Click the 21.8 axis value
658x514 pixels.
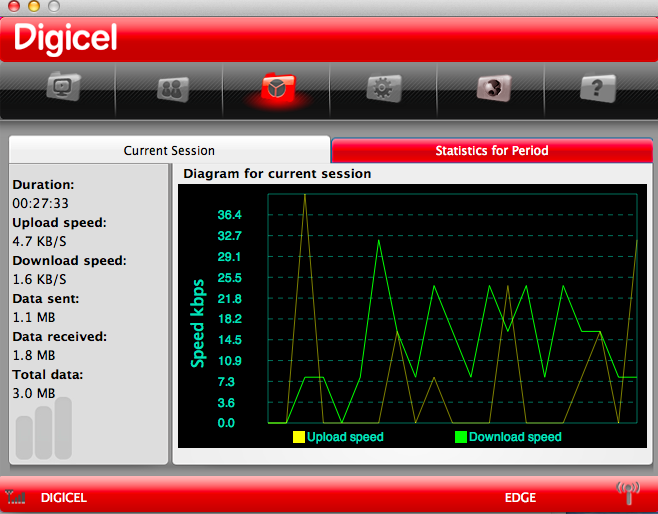coord(230,299)
